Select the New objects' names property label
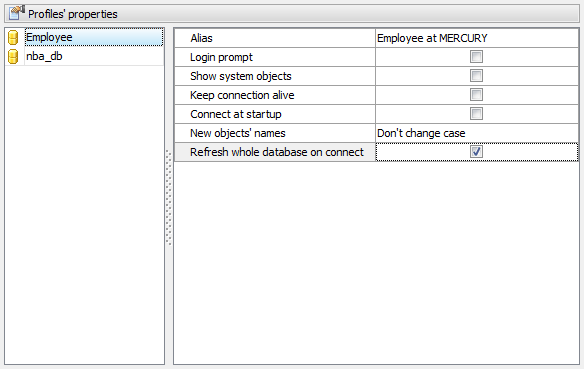 (x=238, y=133)
